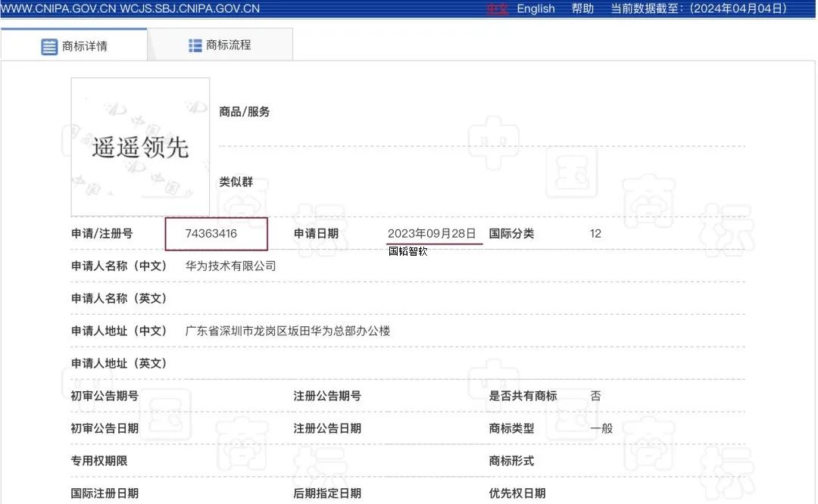Image resolution: width=818 pixels, height=504 pixels.
Task: Click the 类似群 heading
Action: pos(236,182)
